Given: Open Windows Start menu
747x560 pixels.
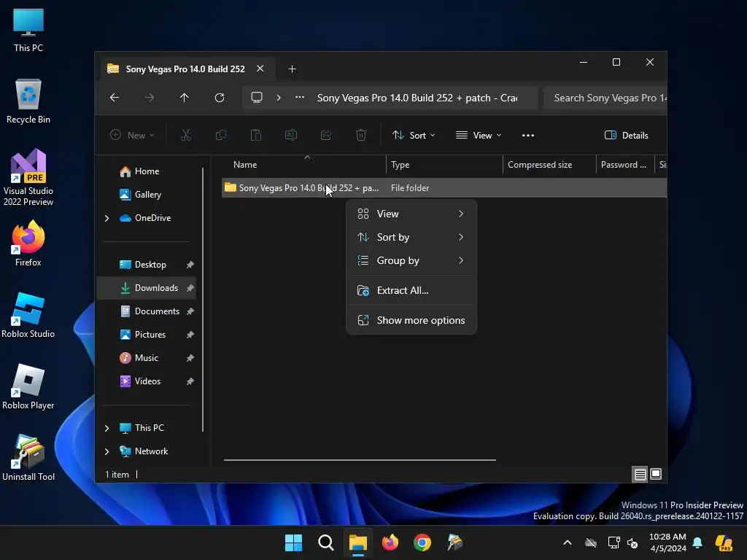Looking at the screenshot, I should click(x=293, y=542).
